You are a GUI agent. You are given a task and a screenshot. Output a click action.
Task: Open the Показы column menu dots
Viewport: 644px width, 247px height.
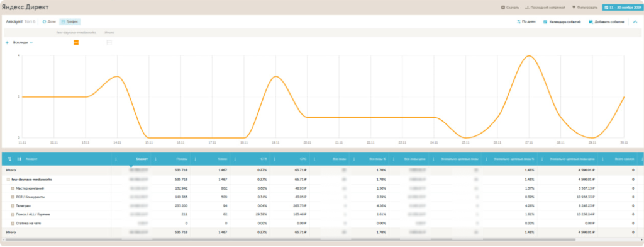pyautogui.click(x=156, y=159)
